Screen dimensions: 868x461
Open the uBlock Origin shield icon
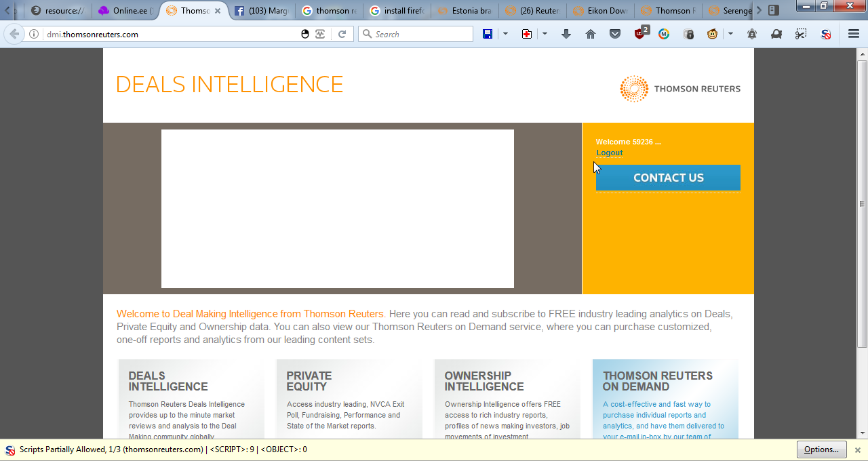(641, 33)
